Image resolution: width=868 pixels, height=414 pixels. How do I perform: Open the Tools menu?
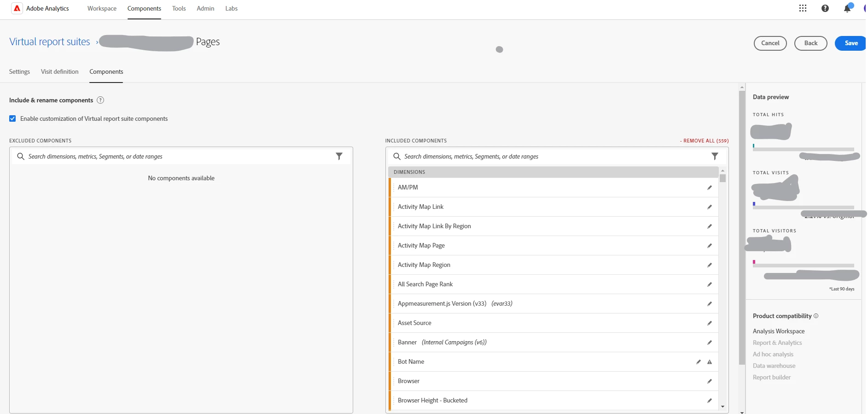tap(179, 8)
